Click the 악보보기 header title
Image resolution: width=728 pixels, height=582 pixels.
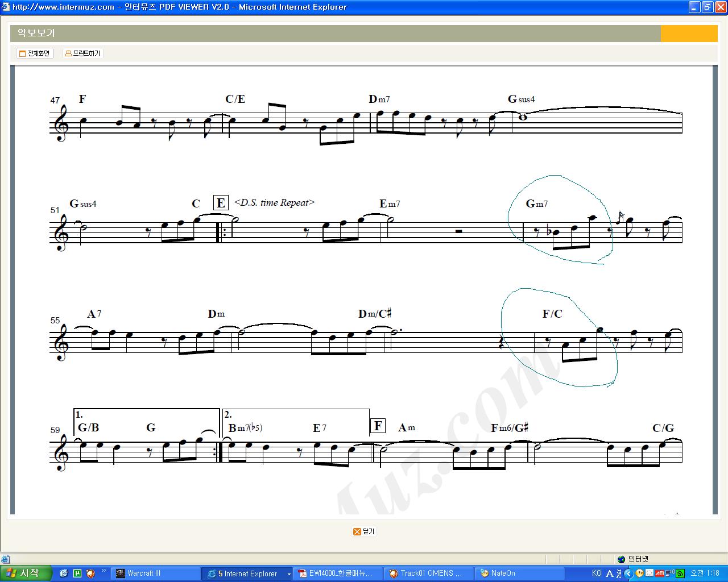pyautogui.click(x=36, y=34)
